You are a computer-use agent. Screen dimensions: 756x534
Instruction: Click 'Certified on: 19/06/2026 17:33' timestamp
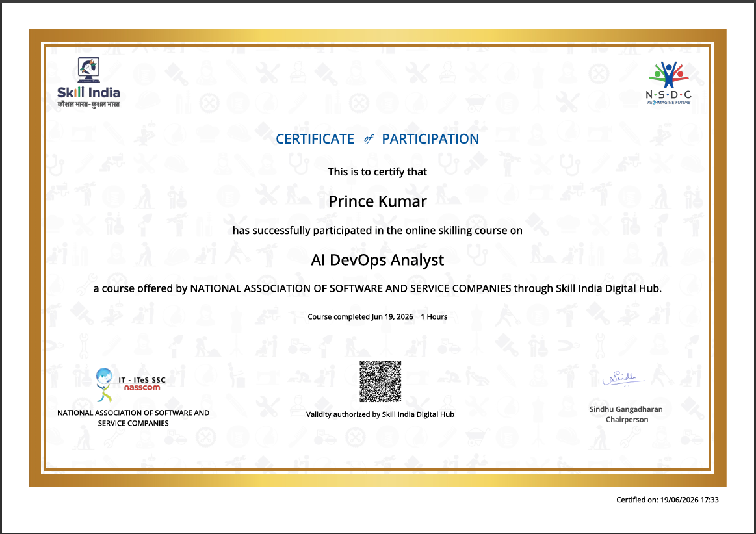click(668, 500)
